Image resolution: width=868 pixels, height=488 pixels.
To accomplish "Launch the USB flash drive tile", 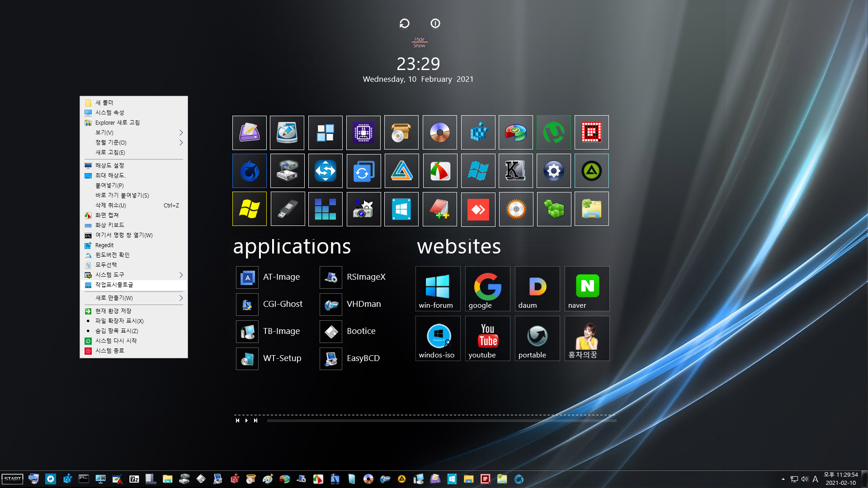I will (288, 209).
